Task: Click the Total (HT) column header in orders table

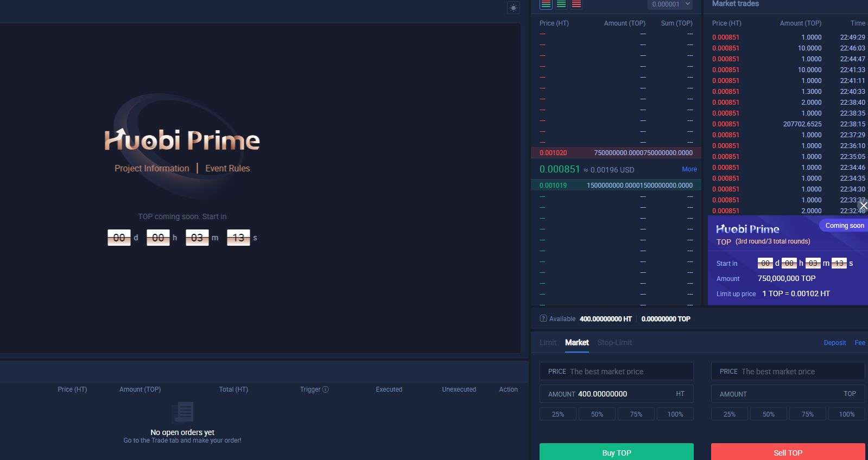Action: coord(233,389)
